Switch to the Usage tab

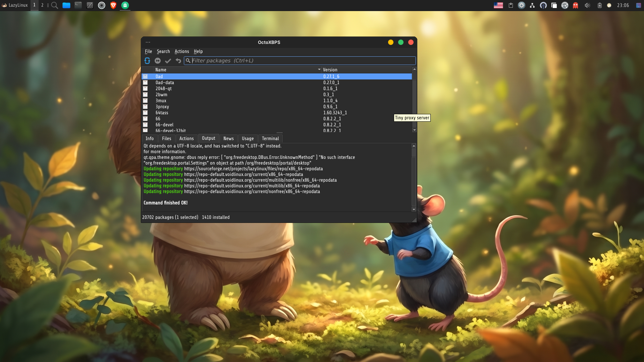248,138
